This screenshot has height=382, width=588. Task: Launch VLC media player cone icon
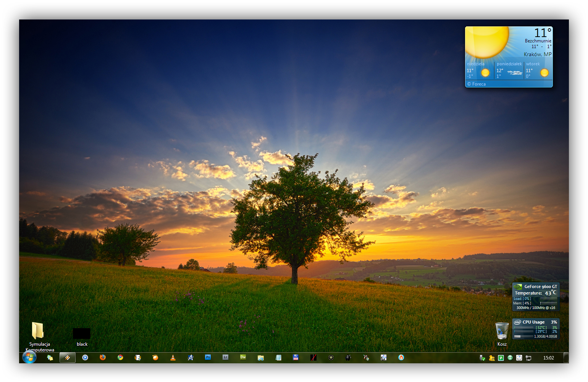tap(173, 358)
